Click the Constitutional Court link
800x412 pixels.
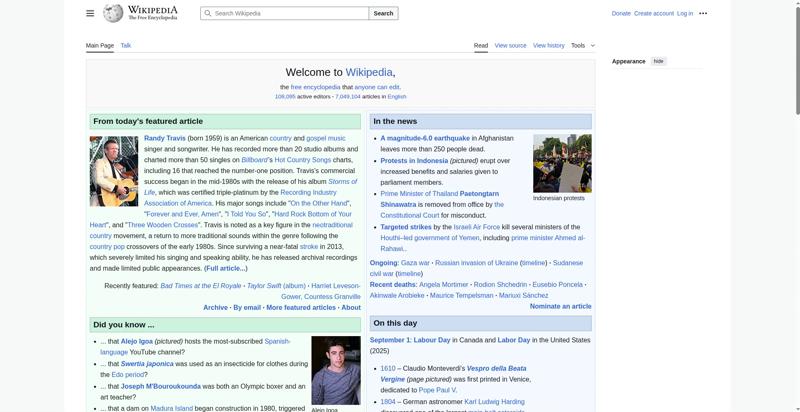click(410, 215)
